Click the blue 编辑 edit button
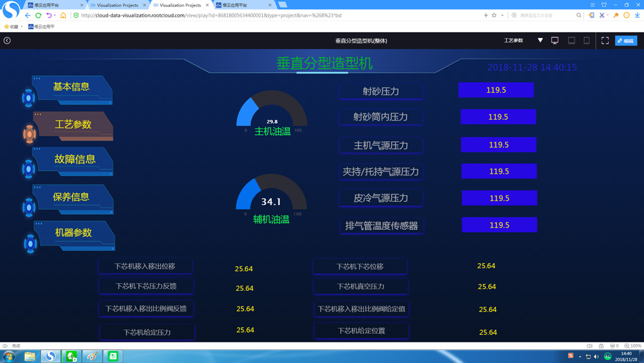The width and height of the screenshot is (644, 363). point(626,41)
